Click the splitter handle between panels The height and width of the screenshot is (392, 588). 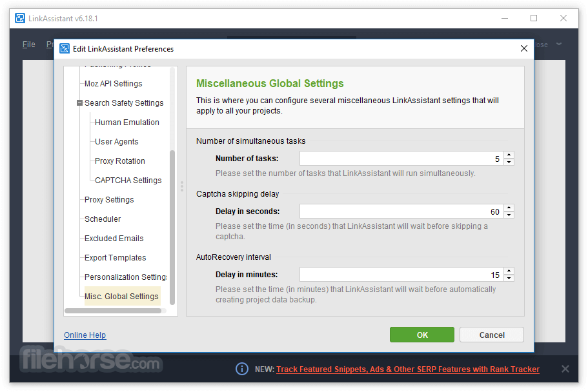click(x=182, y=186)
